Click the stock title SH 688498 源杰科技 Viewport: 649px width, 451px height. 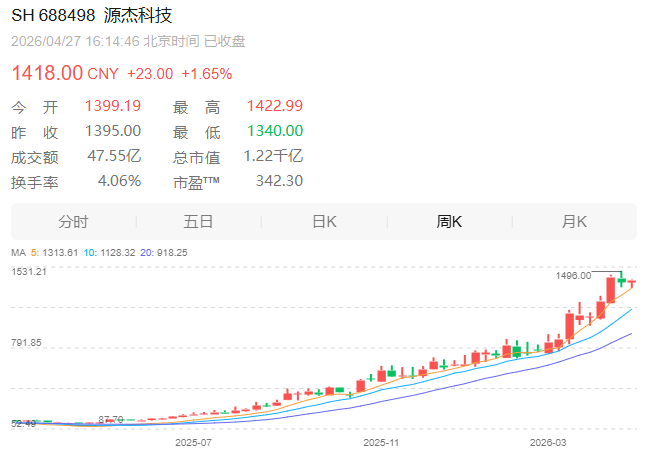(91, 16)
